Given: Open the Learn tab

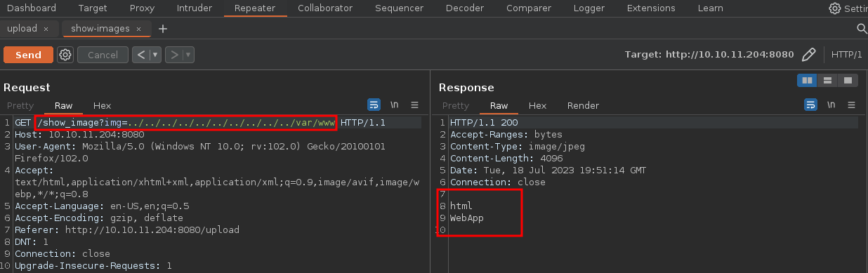Looking at the screenshot, I should pos(710,8).
